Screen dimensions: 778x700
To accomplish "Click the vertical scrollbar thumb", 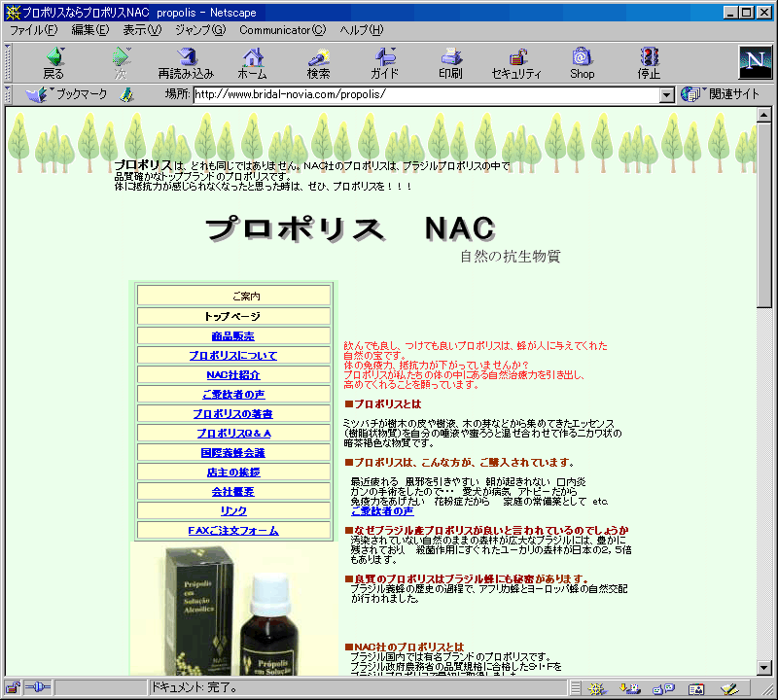I will pyautogui.click(x=763, y=215).
